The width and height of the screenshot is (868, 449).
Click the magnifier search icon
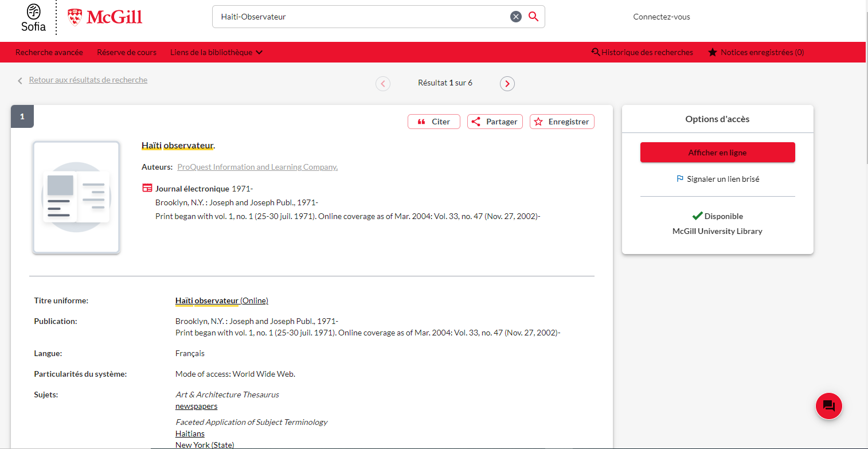pos(533,17)
